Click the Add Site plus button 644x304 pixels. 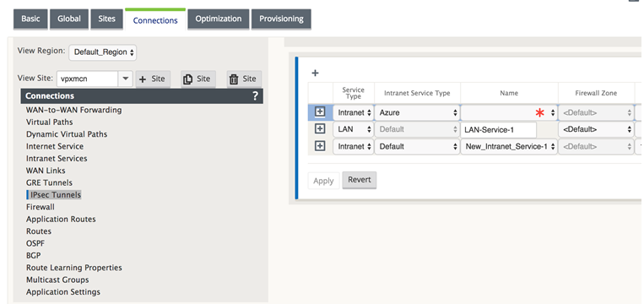[x=153, y=79]
